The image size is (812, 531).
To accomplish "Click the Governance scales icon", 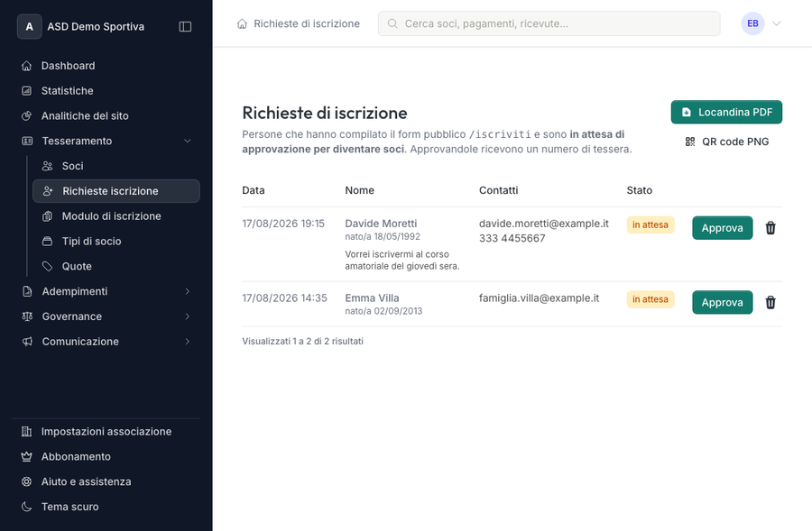I will click(x=27, y=316).
